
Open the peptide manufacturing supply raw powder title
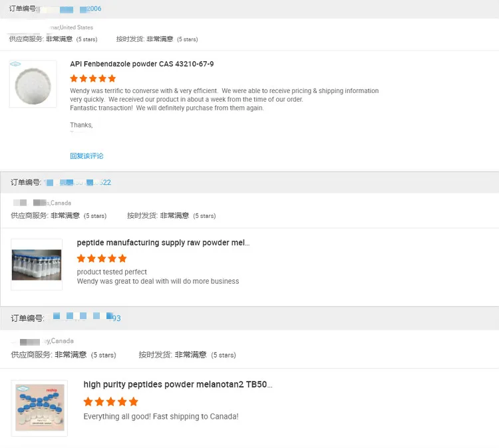163,243
